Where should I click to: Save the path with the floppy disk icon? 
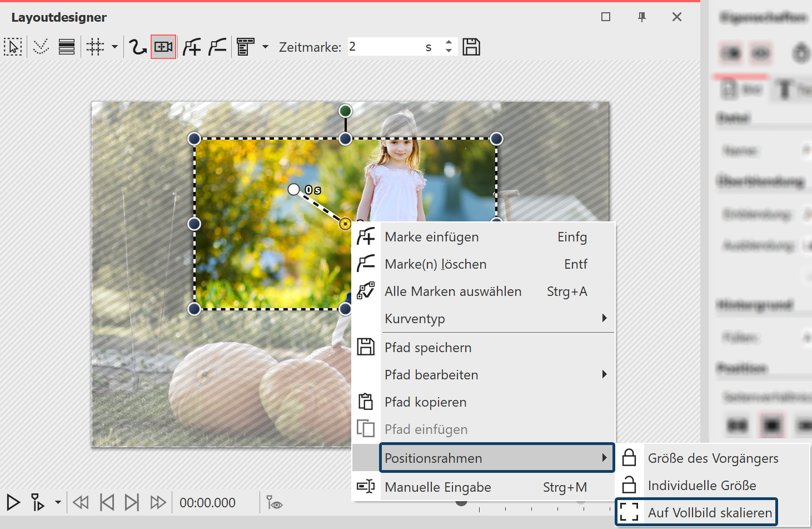(x=471, y=47)
